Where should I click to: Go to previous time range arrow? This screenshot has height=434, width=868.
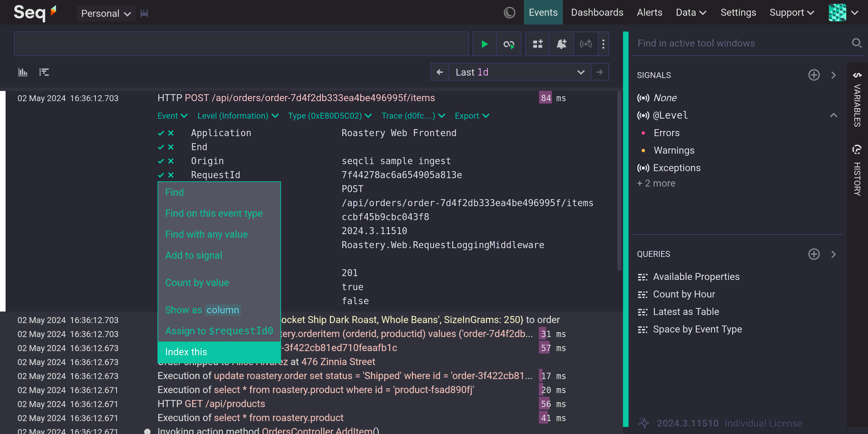click(x=440, y=72)
